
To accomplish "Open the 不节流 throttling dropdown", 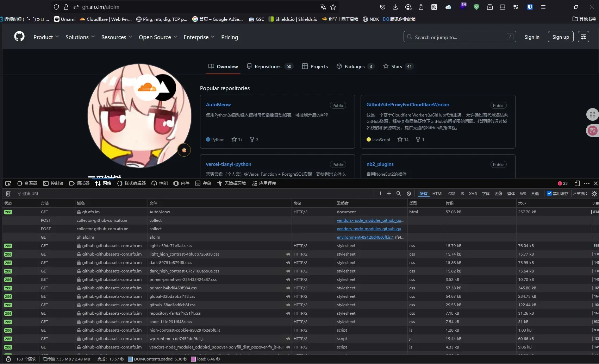I will 580,194.
